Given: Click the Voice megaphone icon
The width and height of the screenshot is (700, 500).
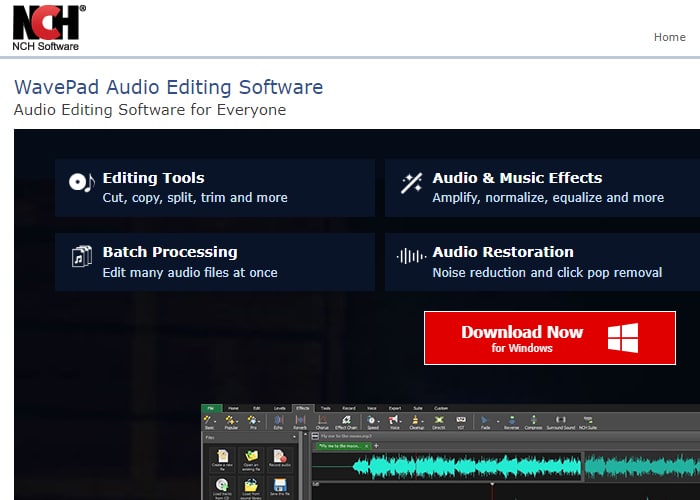Looking at the screenshot, I should tap(394, 422).
